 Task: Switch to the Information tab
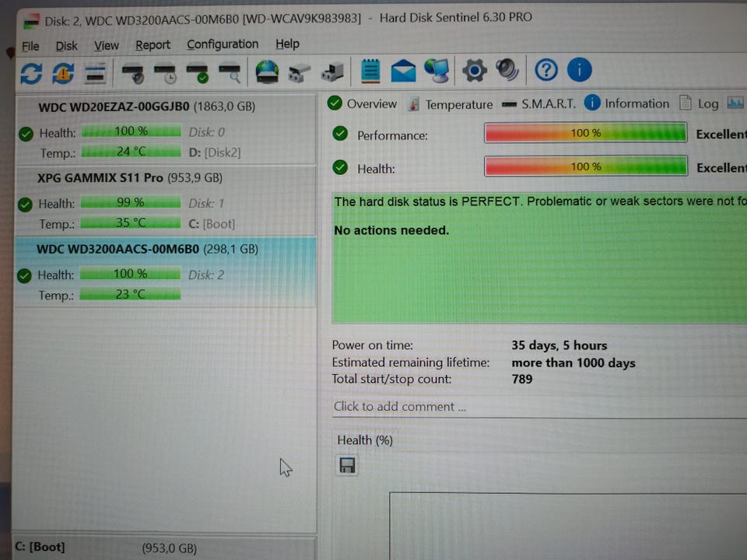pyautogui.click(x=626, y=103)
